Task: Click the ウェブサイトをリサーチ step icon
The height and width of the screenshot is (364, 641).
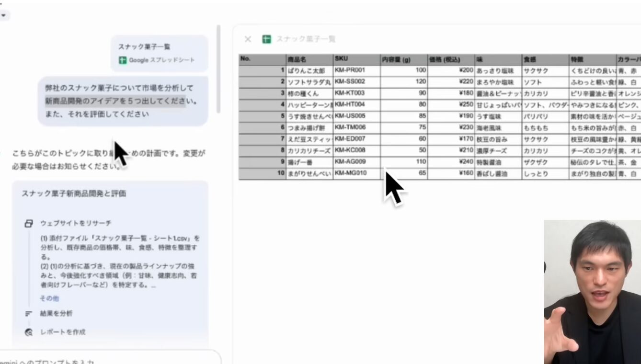Action: click(x=29, y=224)
